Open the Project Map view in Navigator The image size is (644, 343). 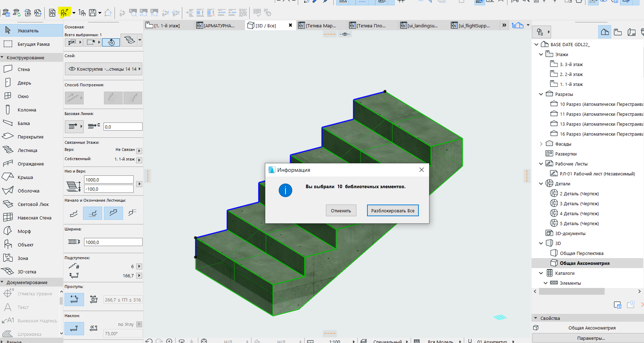tap(605, 32)
